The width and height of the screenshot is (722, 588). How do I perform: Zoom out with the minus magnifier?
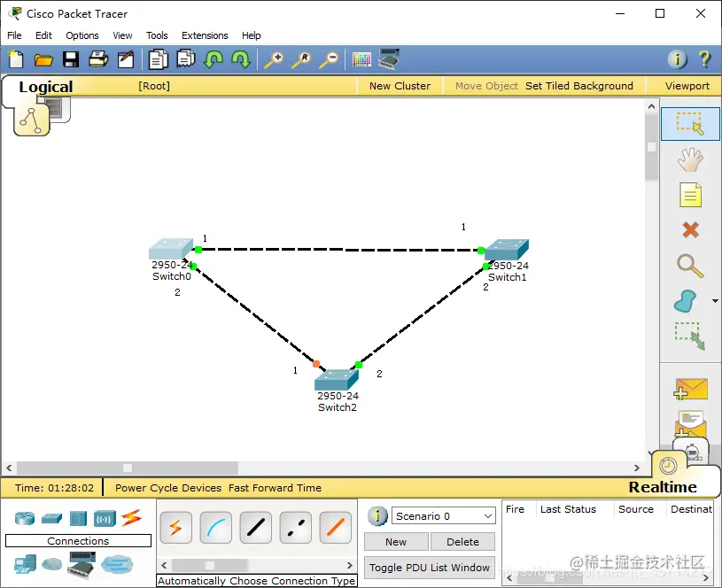click(x=329, y=60)
